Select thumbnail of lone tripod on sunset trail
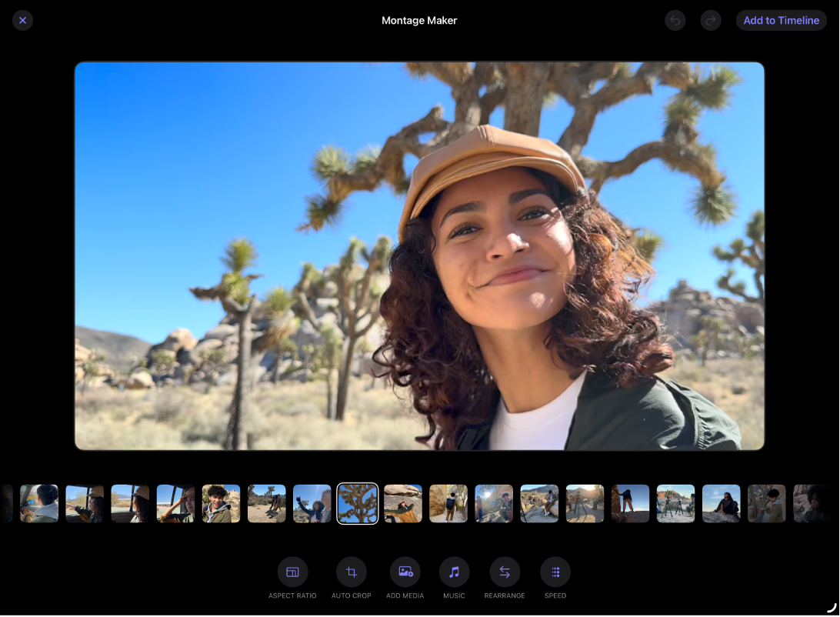840x617 pixels. [585, 504]
